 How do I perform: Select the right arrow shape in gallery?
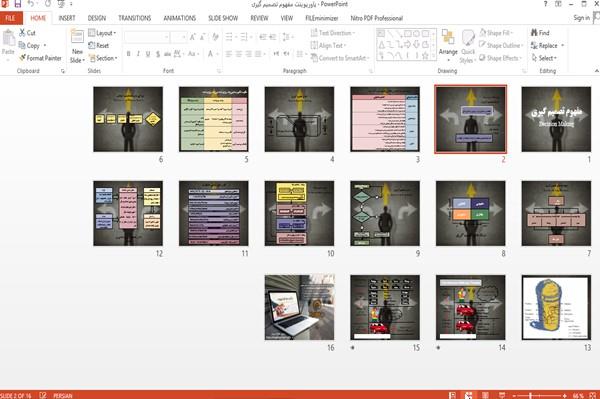point(408,45)
